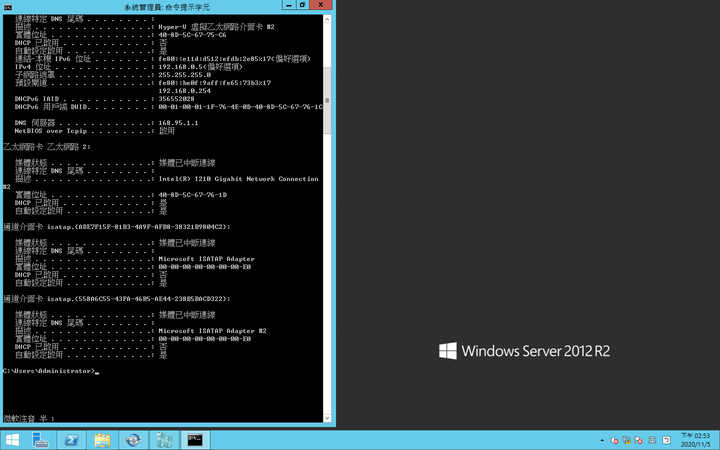
Task: Click the console scrollbar down arrow
Action: pyautogui.click(x=327, y=418)
